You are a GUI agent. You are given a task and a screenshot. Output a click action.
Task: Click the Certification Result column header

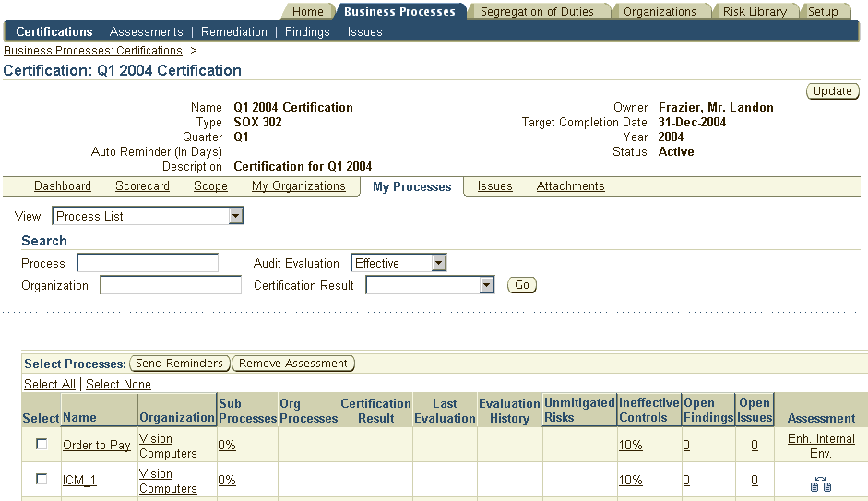375,411
